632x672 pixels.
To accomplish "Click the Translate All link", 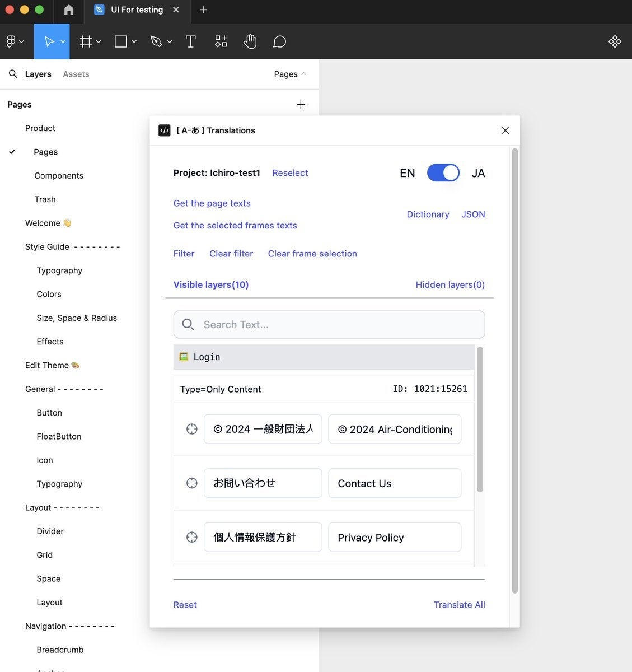I will [459, 605].
